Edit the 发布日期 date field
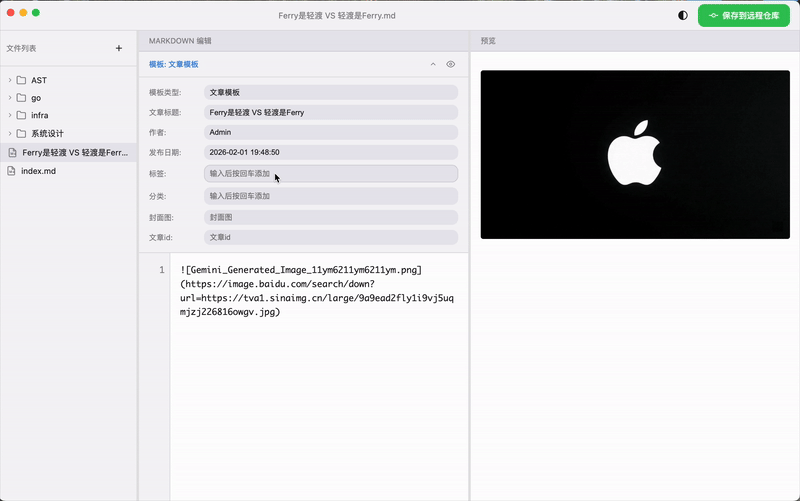The height and width of the screenshot is (501, 800). 331,152
